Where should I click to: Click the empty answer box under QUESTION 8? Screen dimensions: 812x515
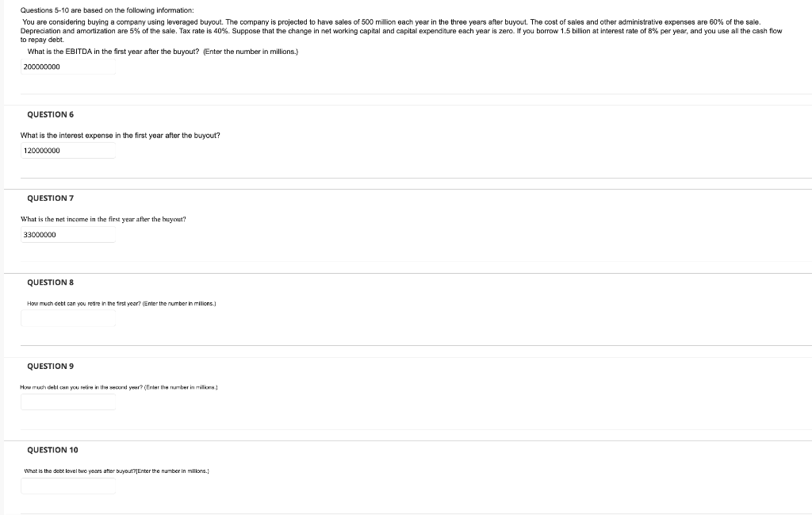click(67, 319)
